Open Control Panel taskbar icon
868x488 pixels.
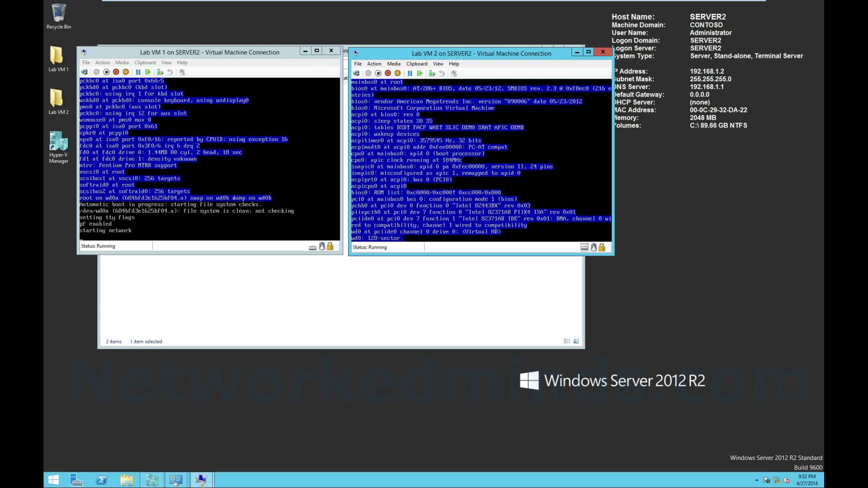(176, 480)
